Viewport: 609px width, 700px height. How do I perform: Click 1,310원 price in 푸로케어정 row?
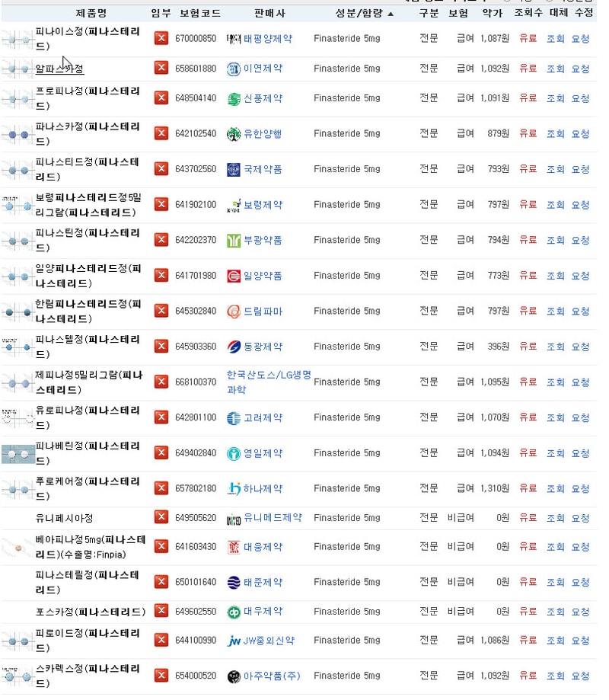[x=495, y=488]
